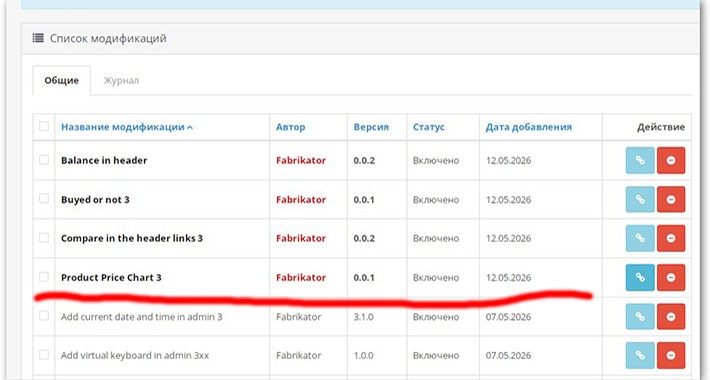Image resolution: width=710 pixels, height=380 pixels.
Task: Click the link icon for Compare in the header links 3
Action: pyautogui.click(x=640, y=238)
